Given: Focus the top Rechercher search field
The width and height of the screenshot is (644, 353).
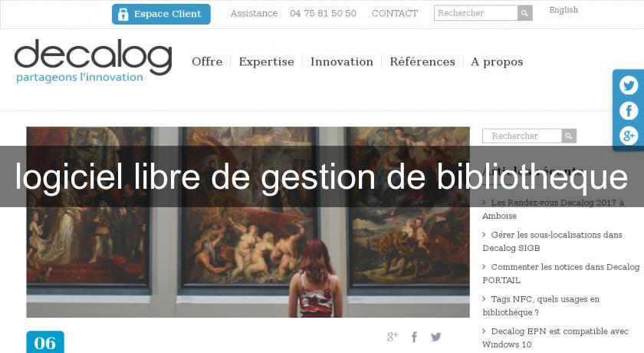Looking at the screenshot, I should point(475,13).
